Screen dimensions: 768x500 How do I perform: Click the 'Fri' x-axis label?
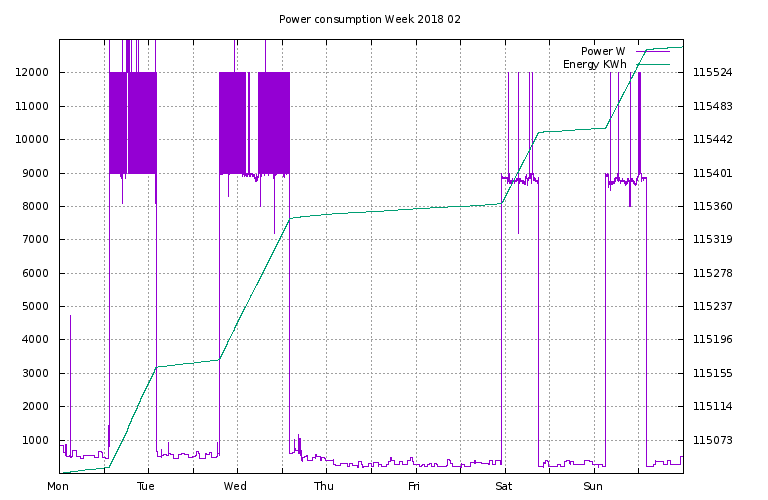pyautogui.click(x=414, y=486)
